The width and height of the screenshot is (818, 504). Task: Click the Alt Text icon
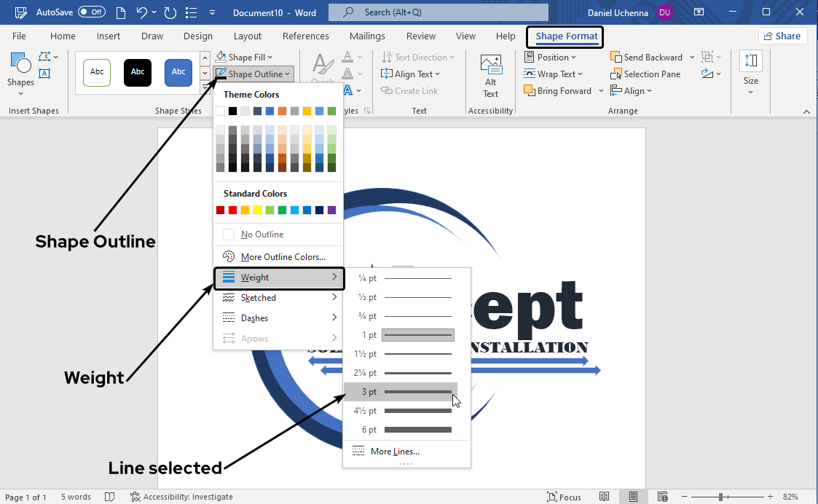point(491,67)
